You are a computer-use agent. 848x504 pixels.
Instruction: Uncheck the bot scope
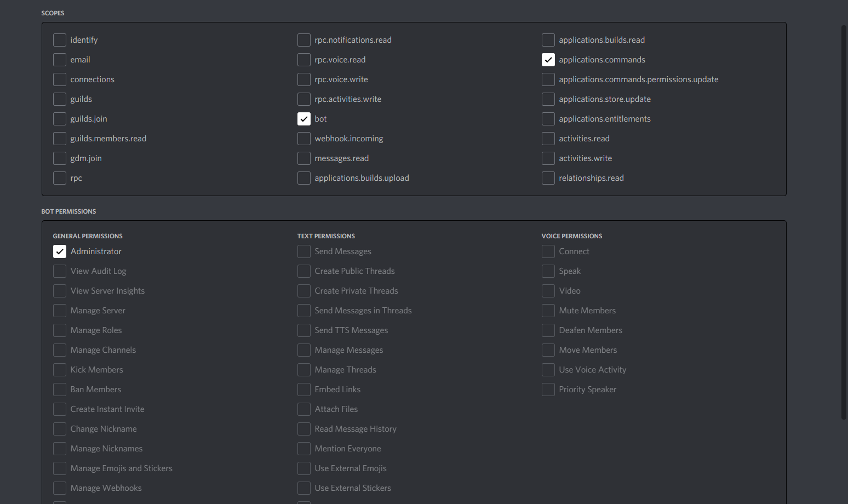(x=303, y=118)
